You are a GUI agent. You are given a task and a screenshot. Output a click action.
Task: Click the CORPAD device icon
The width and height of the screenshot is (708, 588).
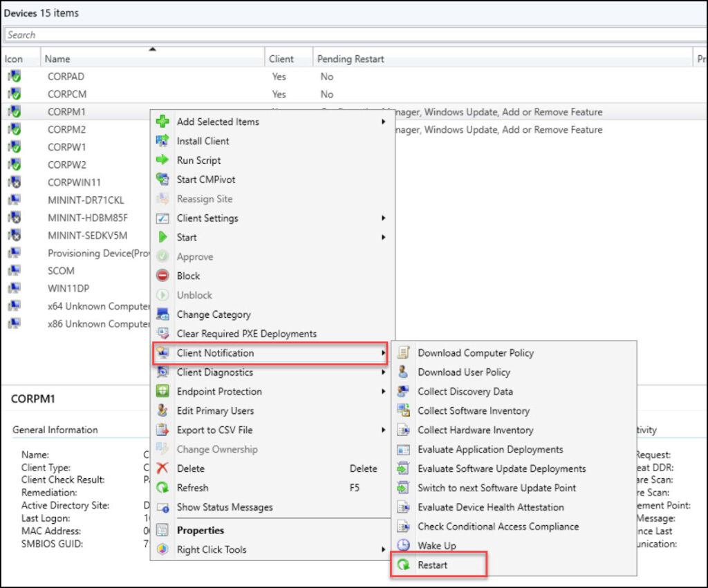pos(15,76)
